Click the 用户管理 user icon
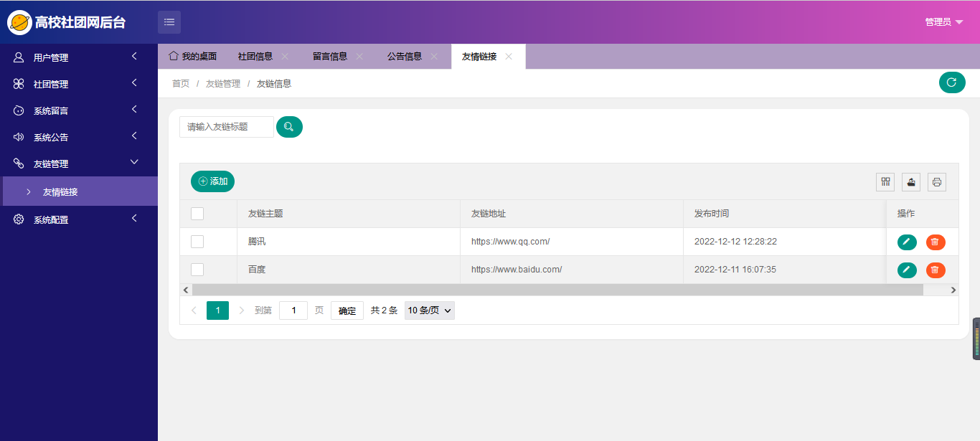 [19, 57]
